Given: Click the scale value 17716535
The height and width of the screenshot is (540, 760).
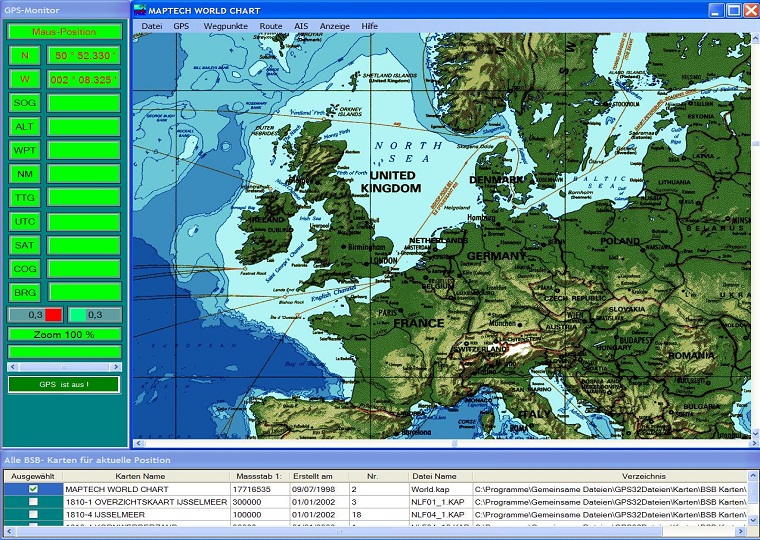Looking at the screenshot, I should click(252, 489).
